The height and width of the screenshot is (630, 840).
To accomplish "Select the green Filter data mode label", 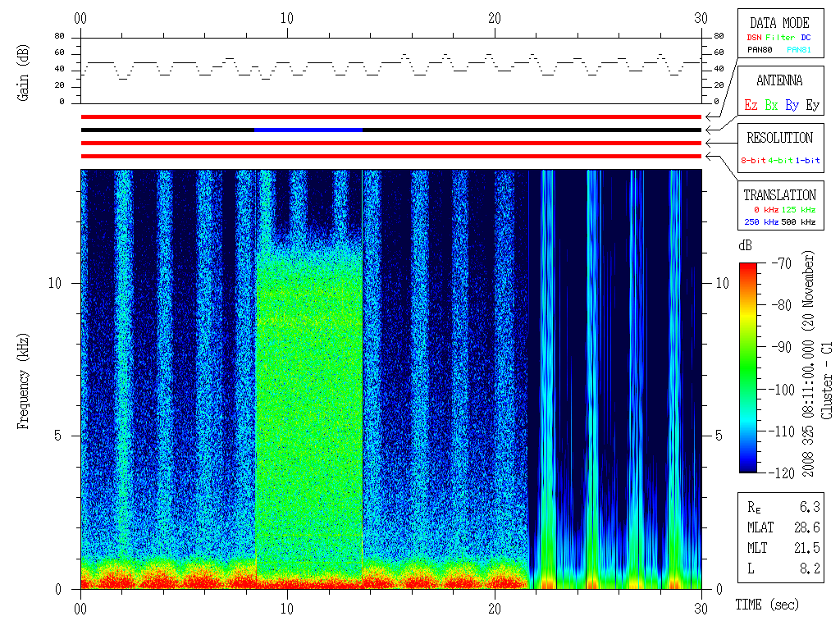I will [x=781, y=38].
